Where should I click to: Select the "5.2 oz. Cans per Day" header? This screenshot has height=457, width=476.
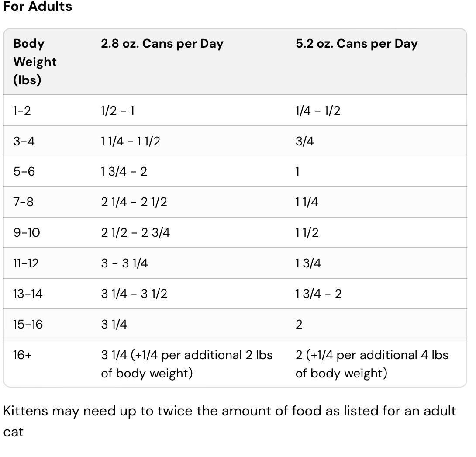(356, 44)
